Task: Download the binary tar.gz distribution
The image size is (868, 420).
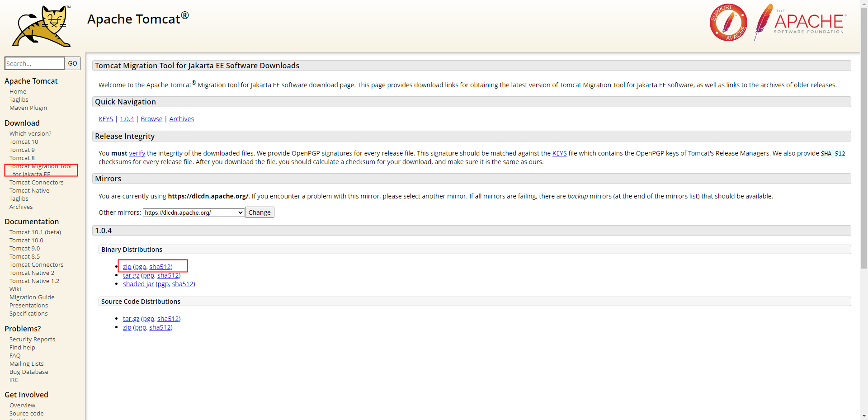Action: tap(131, 275)
